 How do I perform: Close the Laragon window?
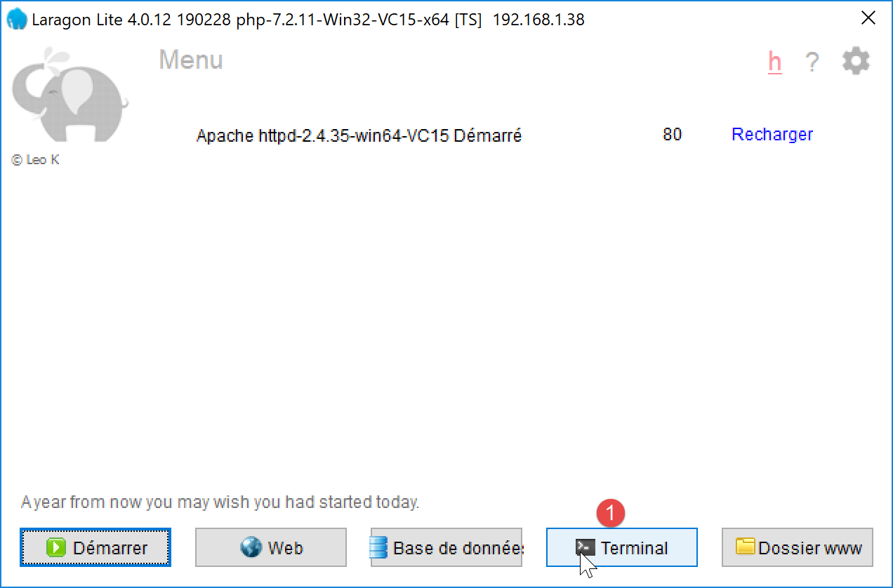(868, 19)
